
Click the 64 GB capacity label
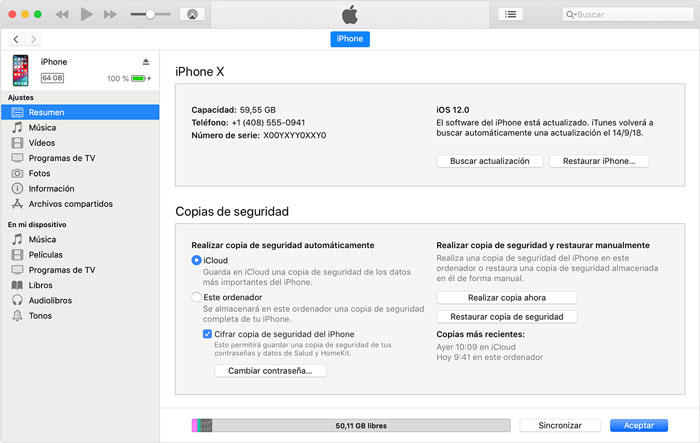pyautogui.click(x=52, y=78)
